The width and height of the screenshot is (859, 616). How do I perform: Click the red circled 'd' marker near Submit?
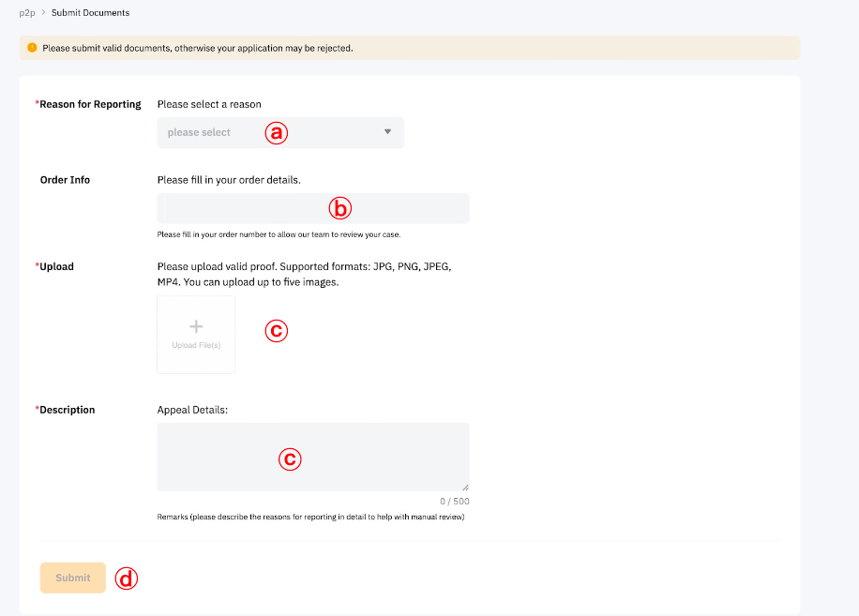pyautogui.click(x=126, y=578)
